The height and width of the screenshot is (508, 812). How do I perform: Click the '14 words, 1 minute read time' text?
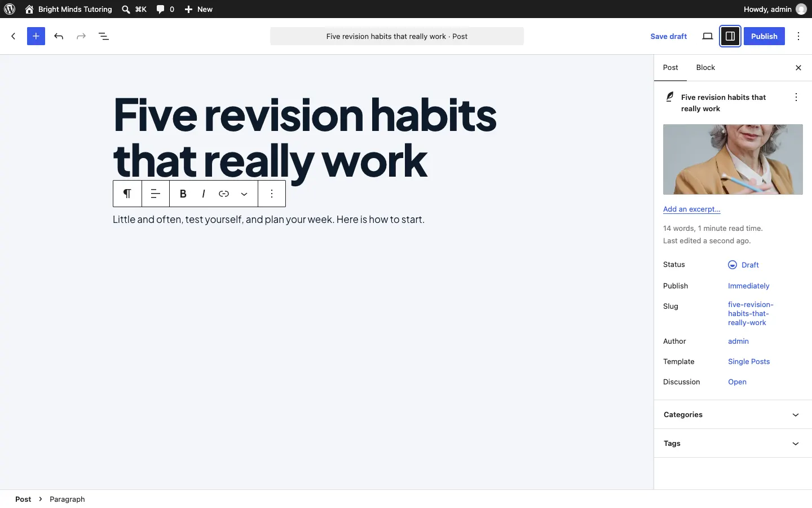(713, 229)
